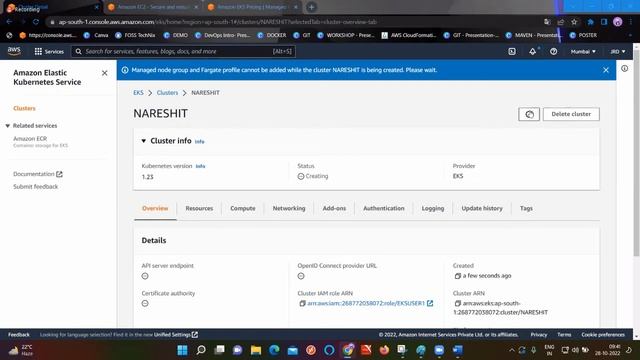Switch to the Compute tab
This screenshot has width=640, height=360.
(243, 208)
